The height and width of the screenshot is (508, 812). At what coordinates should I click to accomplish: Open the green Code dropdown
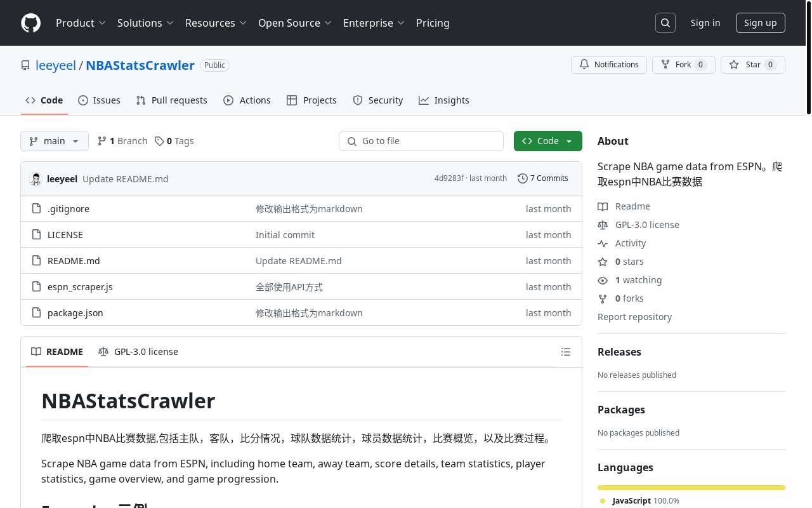click(547, 141)
